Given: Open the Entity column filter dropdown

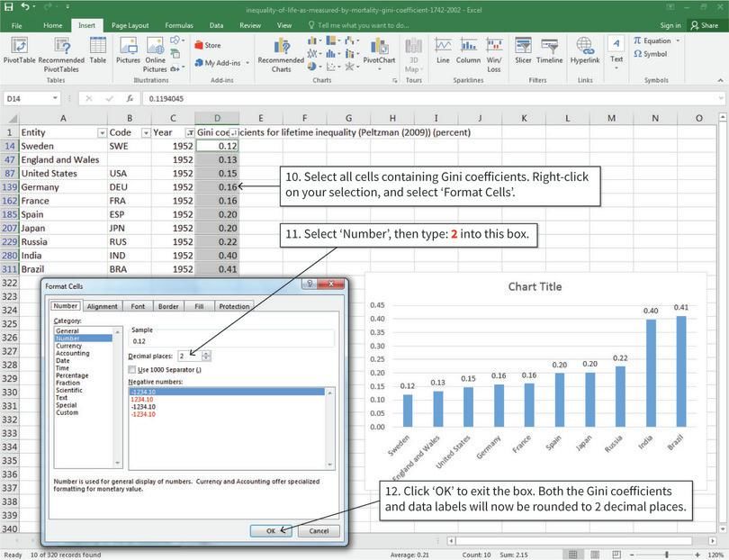Looking at the screenshot, I should pyautogui.click(x=102, y=133).
